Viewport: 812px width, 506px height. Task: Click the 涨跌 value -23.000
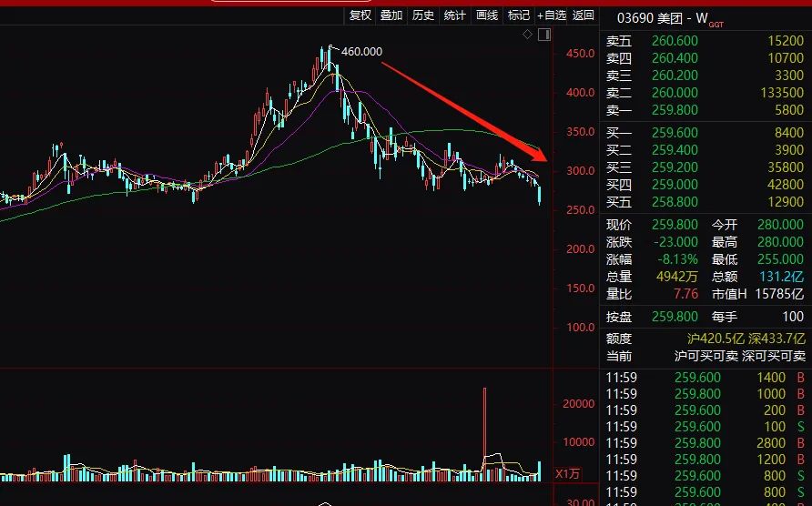675,242
